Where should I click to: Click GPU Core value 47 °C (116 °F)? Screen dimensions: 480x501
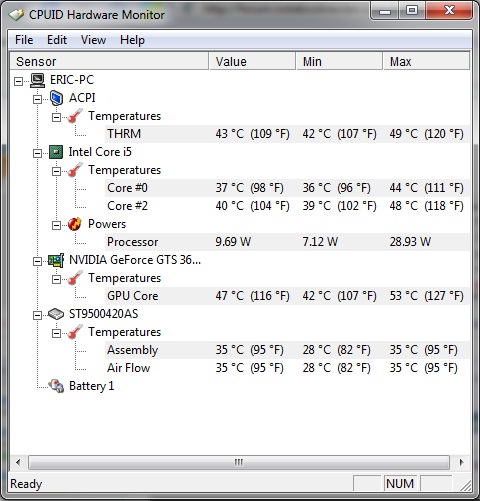252,296
